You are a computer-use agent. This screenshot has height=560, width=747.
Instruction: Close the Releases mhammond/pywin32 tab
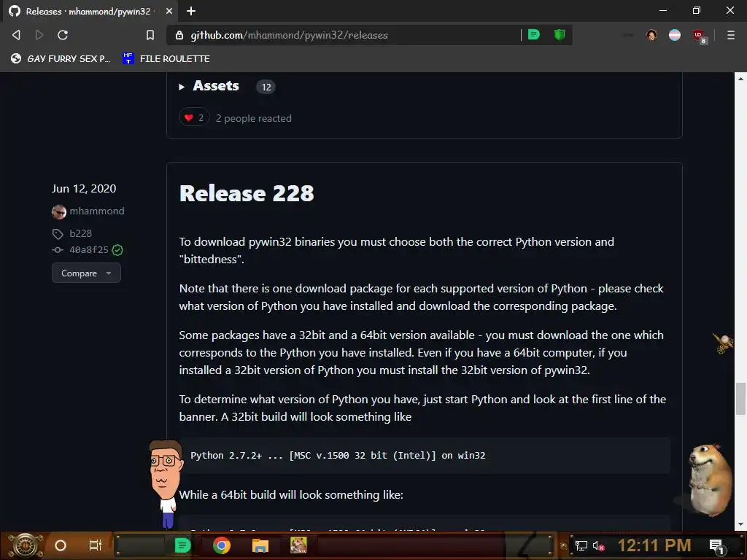[x=169, y=11]
